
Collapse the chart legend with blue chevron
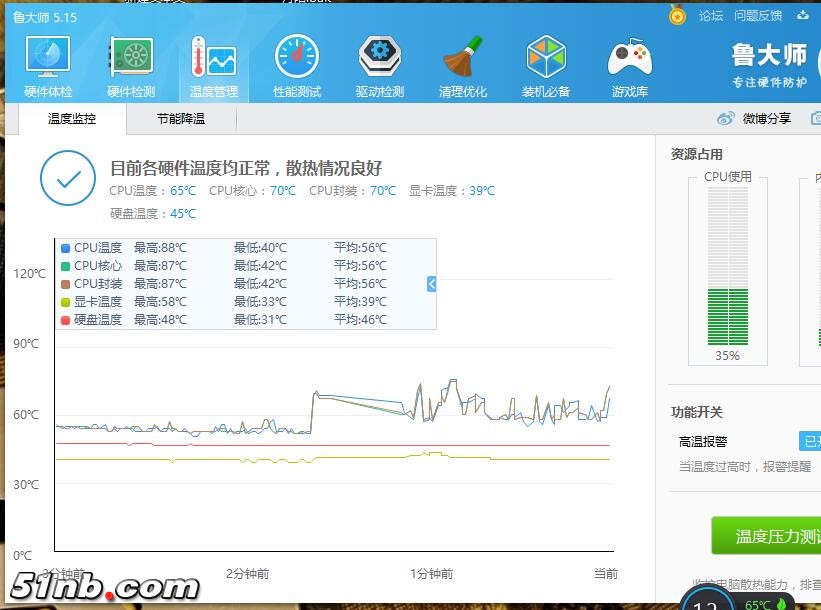coord(432,283)
